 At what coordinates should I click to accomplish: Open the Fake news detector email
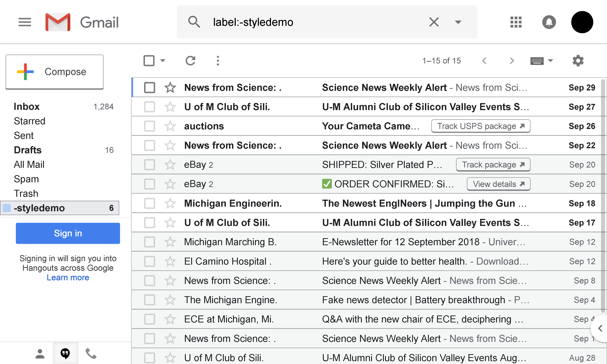pyautogui.click(x=369, y=300)
